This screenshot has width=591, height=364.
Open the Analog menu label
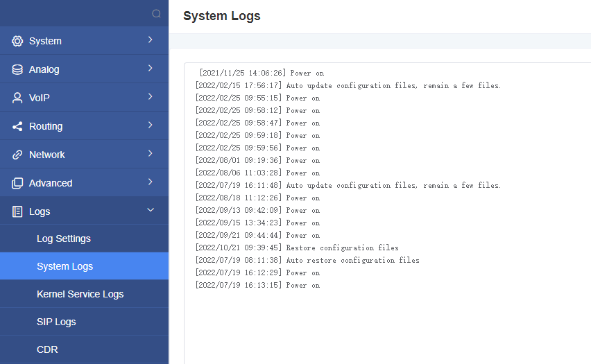(44, 70)
